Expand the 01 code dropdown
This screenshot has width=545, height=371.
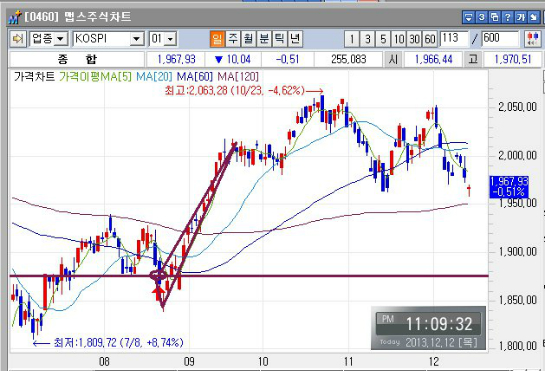pos(170,39)
